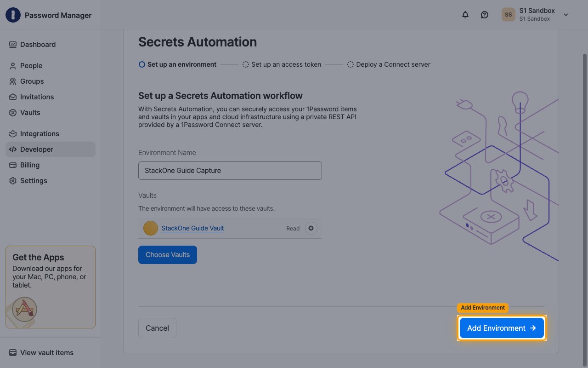
Task: Expand the S1 Sandbox account dropdown
Action: pyautogui.click(x=566, y=15)
